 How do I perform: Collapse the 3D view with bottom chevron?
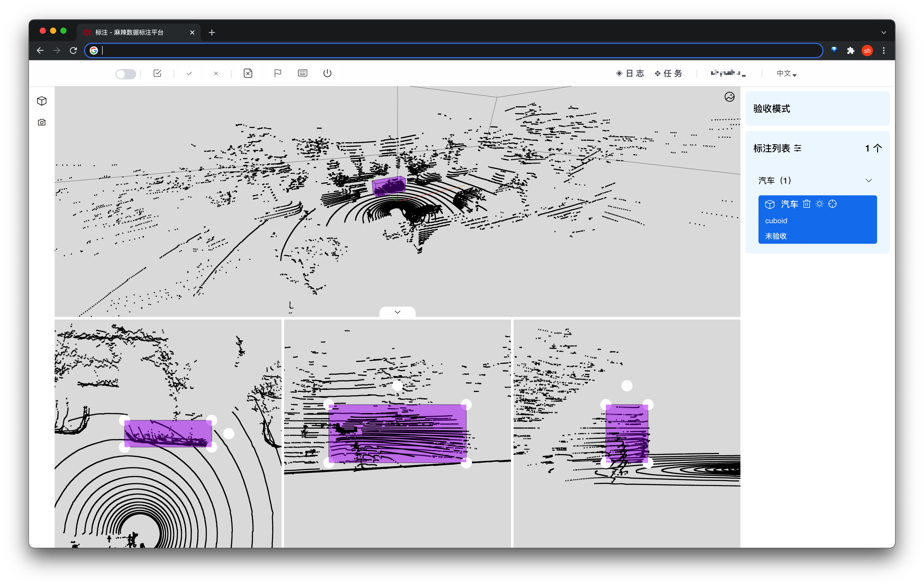tap(397, 312)
